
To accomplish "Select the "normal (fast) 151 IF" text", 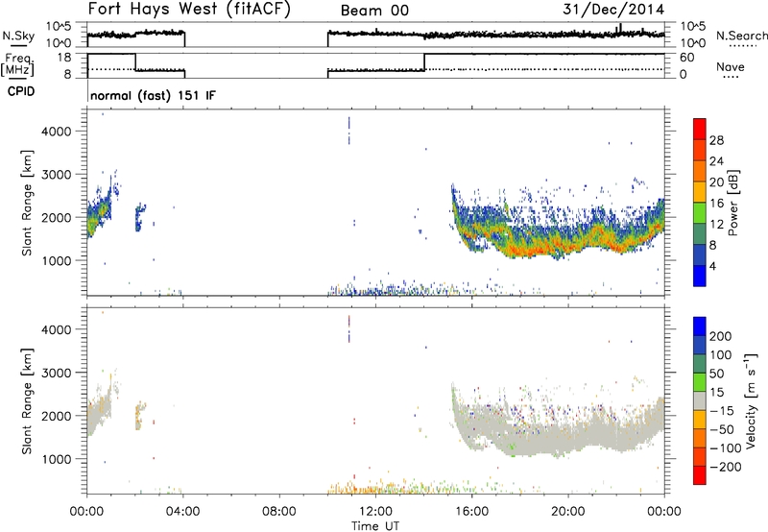I will [x=153, y=95].
